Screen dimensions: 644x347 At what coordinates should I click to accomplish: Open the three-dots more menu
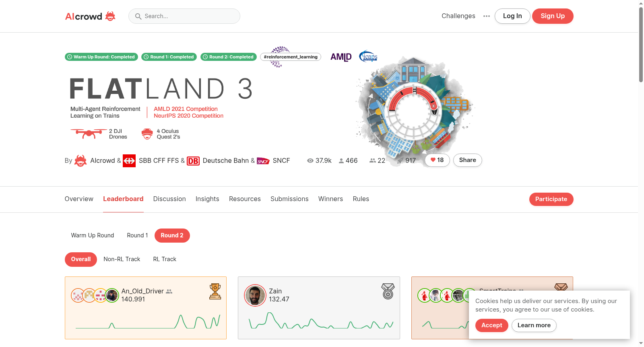(x=487, y=16)
